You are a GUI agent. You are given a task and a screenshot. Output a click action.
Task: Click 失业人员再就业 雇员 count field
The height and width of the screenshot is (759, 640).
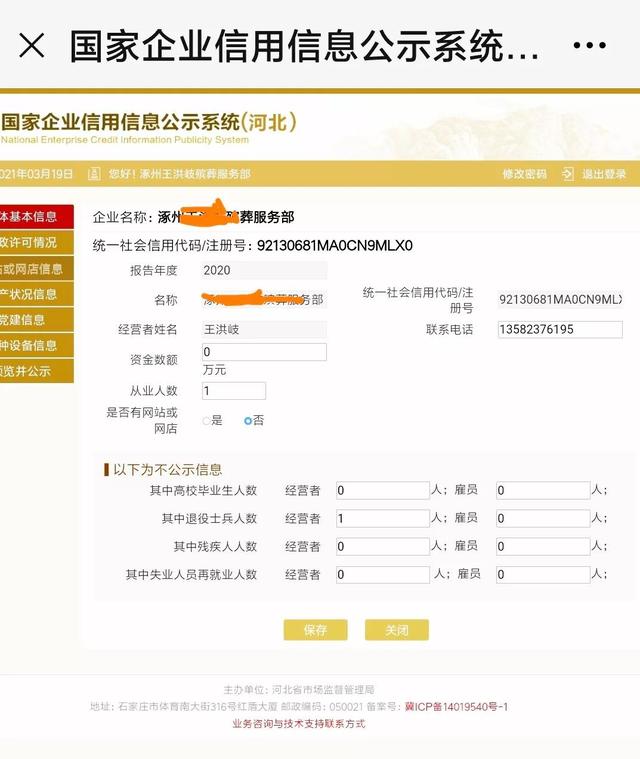[x=543, y=575]
